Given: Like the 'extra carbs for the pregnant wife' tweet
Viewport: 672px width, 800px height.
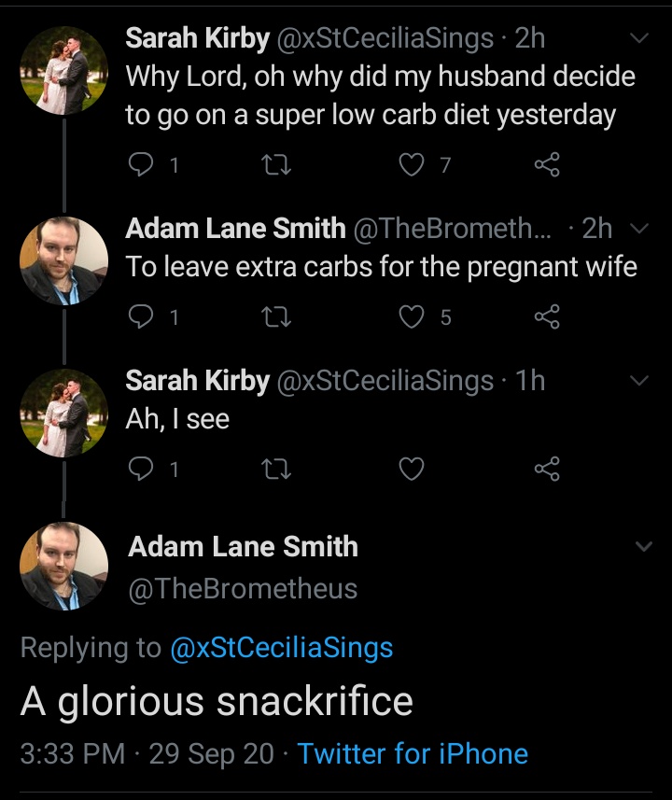Looking at the screenshot, I should [x=412, y=317].
